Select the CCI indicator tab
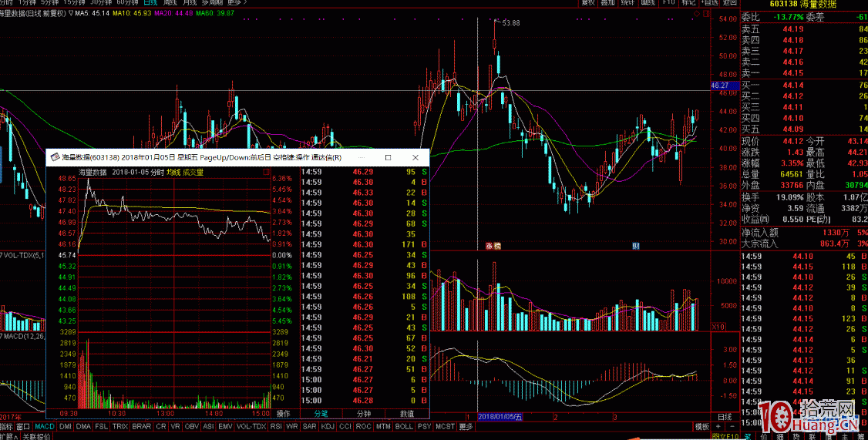This screenshot has width=868, height=440. [x=346, y=427]
